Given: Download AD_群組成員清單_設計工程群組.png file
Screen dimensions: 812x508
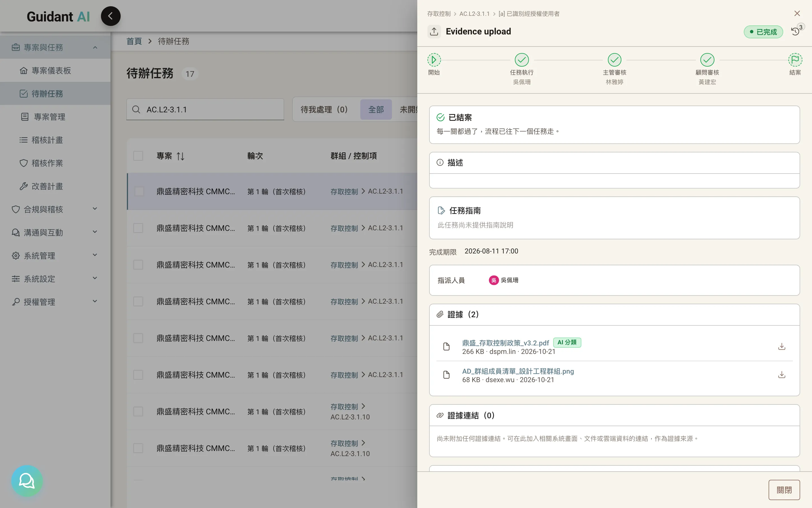Looking at the screenshot, I should tap(782, 375).
